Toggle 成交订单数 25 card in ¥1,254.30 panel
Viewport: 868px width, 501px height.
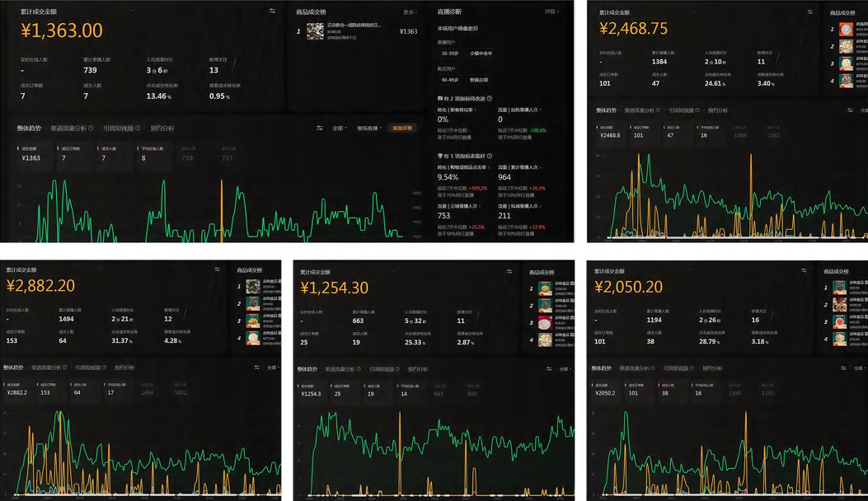click(345, 391)
